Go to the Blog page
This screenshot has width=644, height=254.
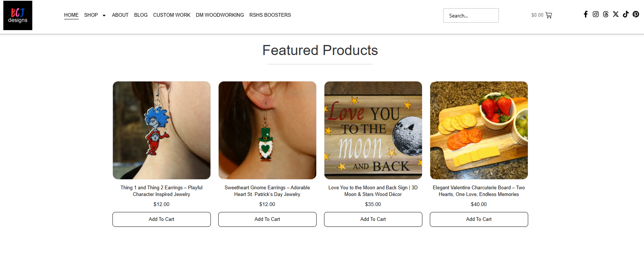pyautogui.click(x=141, y=15)
